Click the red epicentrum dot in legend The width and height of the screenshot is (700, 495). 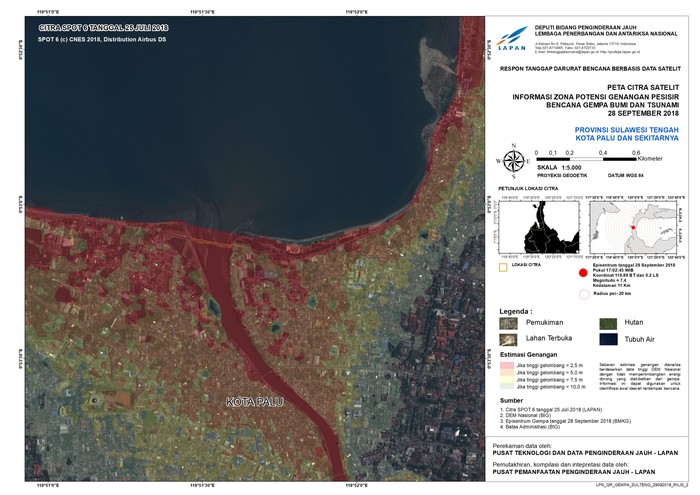(x=582, y=271)
